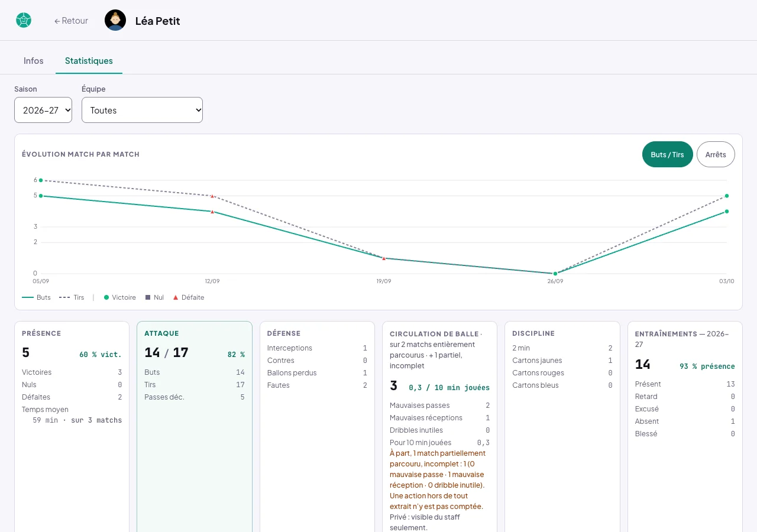Image resolution: width=757 pixels, height=532 pixels.
Task: Click the "Interceptions" row label
Action: [x=290, y=348]
